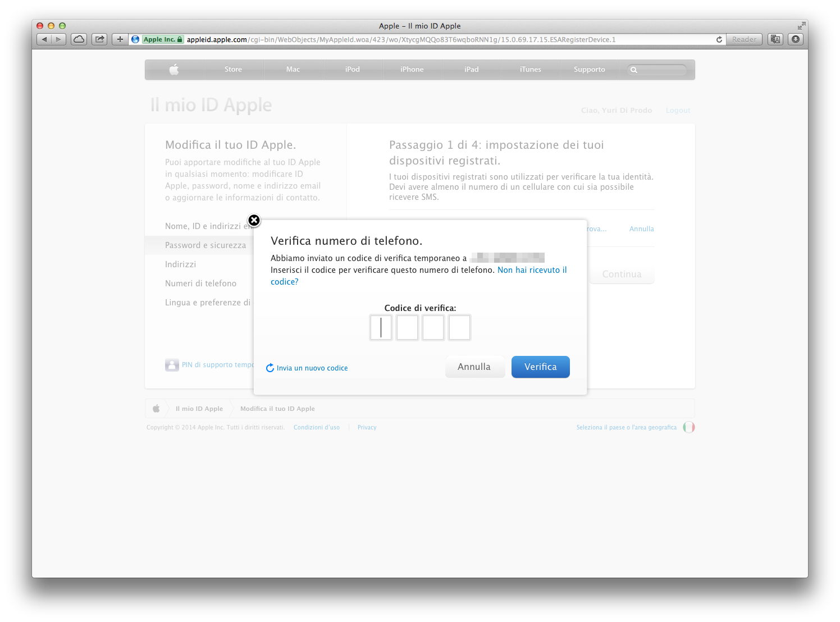
Task: Open the downloads button in Safari's toolbar
Action: tap(796, 39)
